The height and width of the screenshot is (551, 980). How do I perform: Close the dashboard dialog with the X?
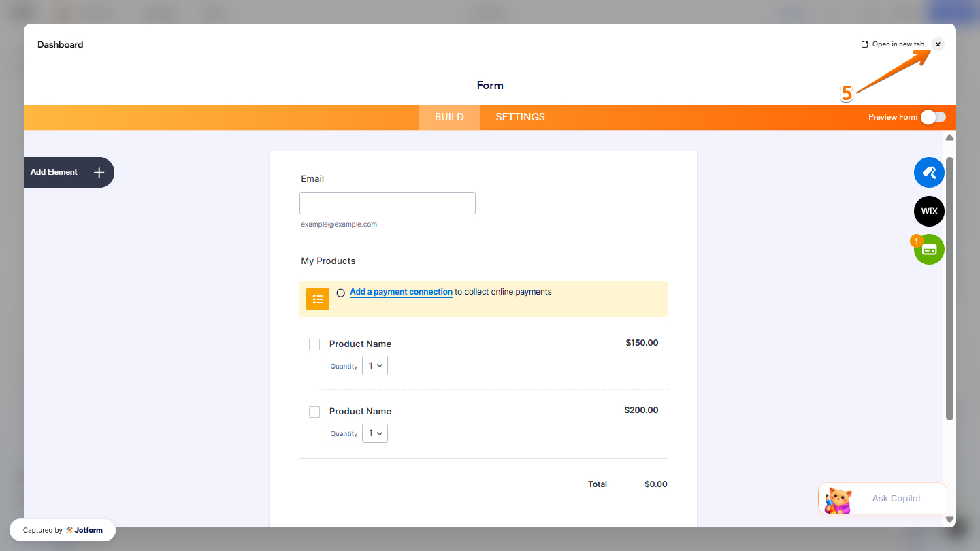coord(938,44)
